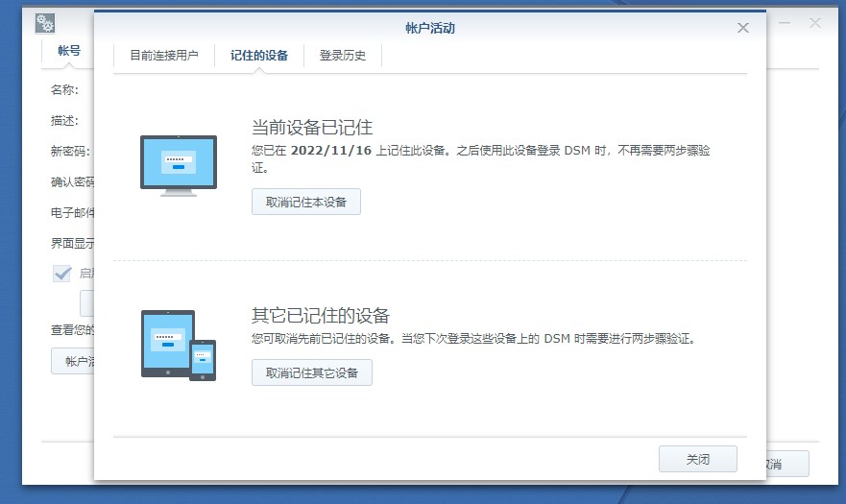This screenshot has height=504, width=846.
Task: Click the 名称: label in background window
Action: (64, 89)
